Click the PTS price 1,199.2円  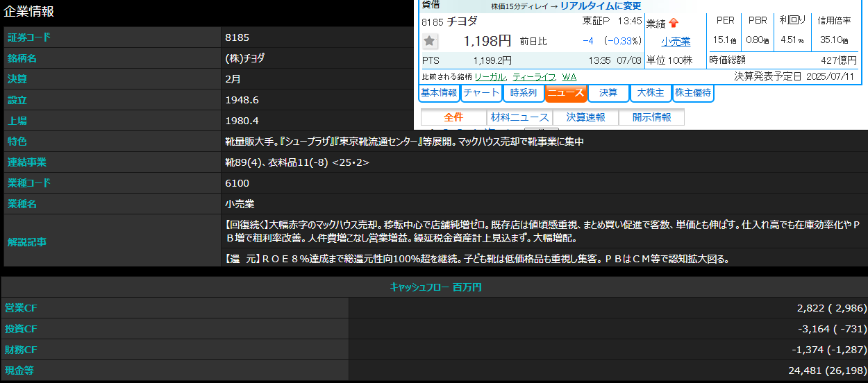click(x=492, y=60)
